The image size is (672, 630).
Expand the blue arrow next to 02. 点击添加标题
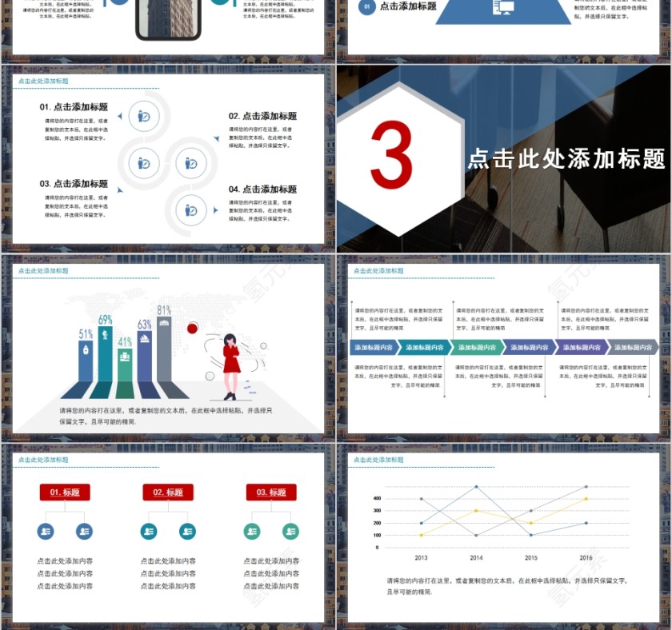point(216,138)
